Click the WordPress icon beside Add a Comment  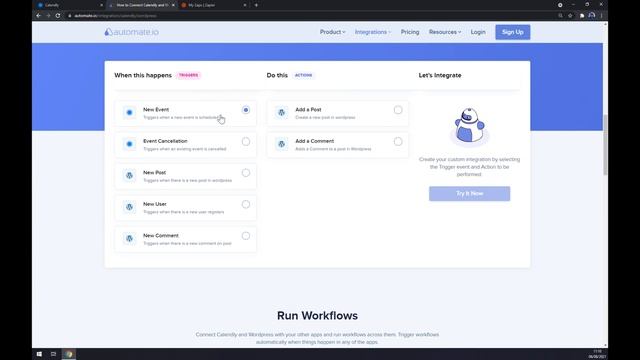click(282, 144)
